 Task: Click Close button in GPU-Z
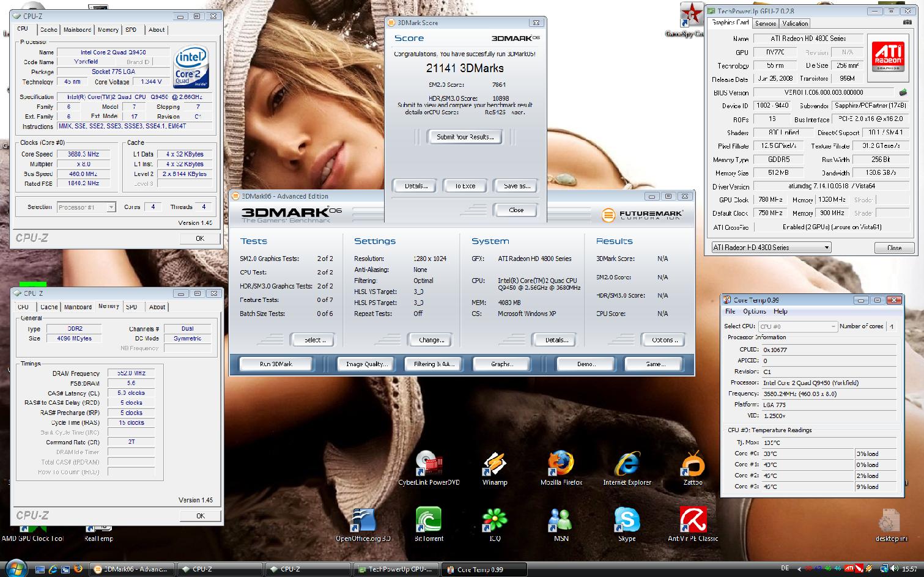pyautogui.click(x=894, y=248)
